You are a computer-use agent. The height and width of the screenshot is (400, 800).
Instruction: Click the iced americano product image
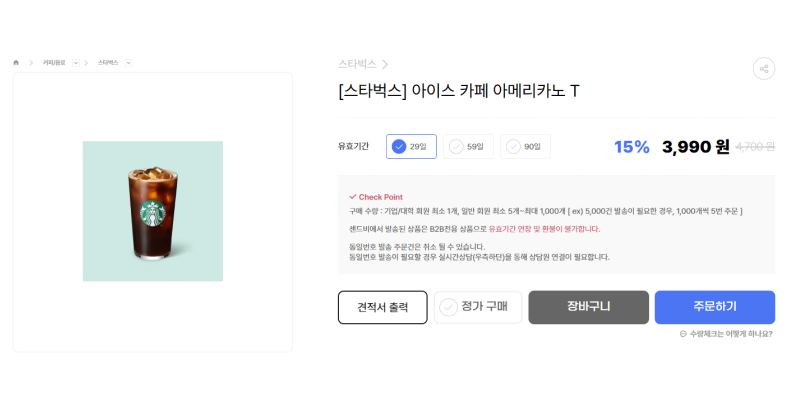tap(152, 211)
